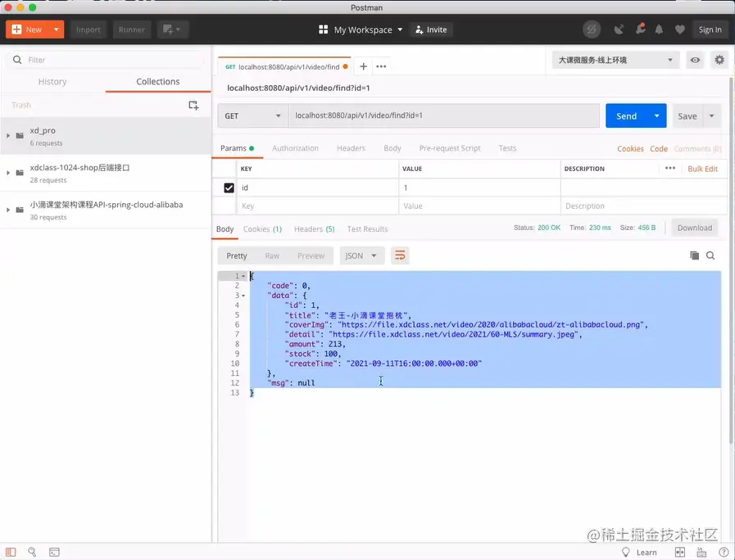Click the environment quick look eye icon
Screen dimensions: 735x560
(x=695, y=60)
